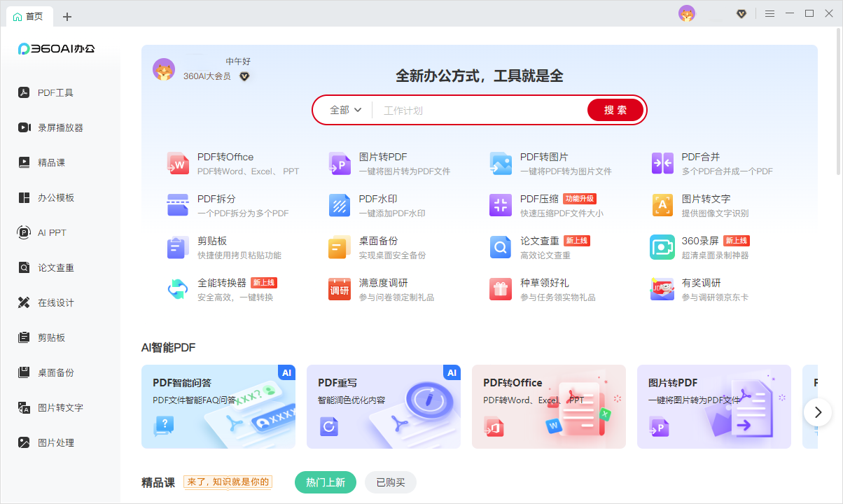Open the hamburger main menu in title bar
The image size is (843, 504).
click(769, 13)
